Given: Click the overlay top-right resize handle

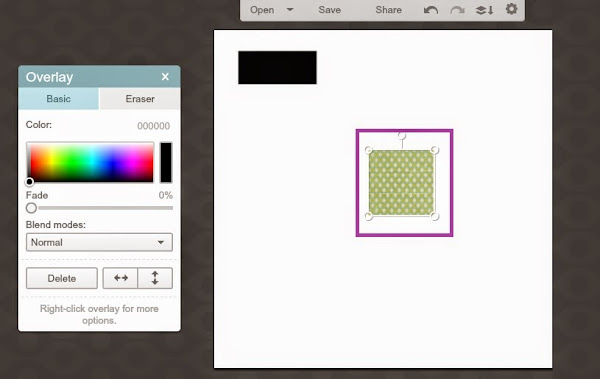Looking at the screenshot, I should [x=435, y=150].
